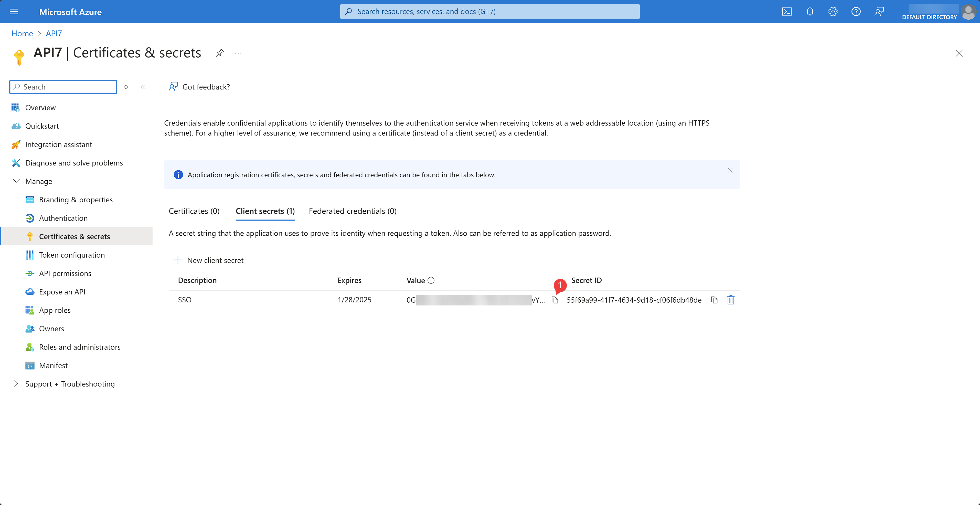Click Microsoft Azure logo text

tap(70, 12)
